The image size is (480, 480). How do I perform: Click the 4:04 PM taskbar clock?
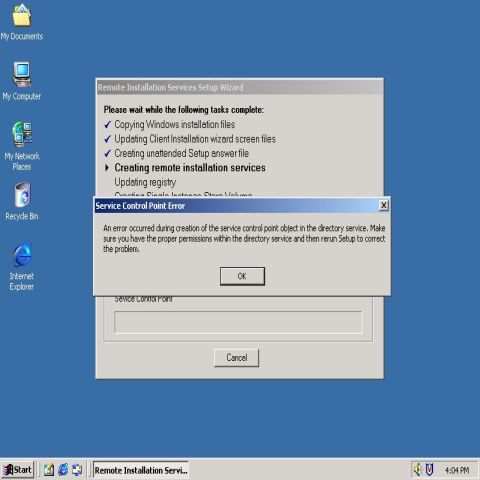click(457, 470)
